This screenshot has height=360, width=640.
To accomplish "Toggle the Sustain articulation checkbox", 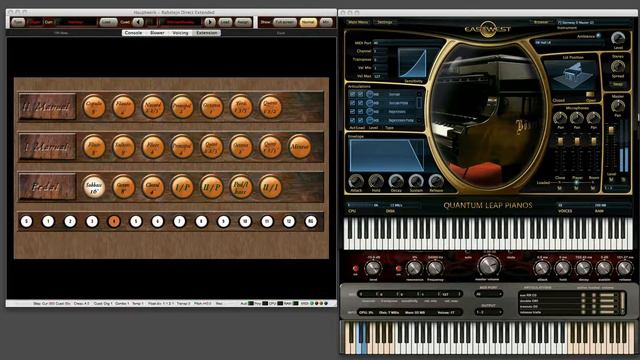I will click(x=352, y=94).
